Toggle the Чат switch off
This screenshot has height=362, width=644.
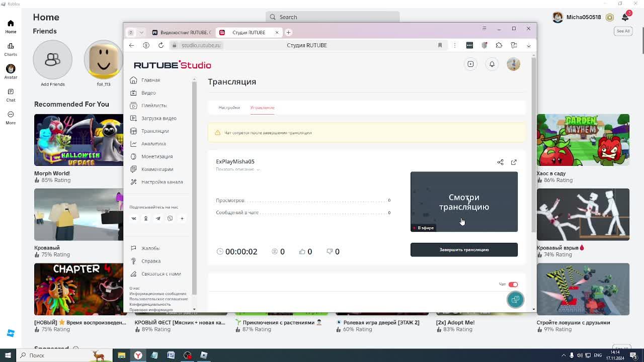[x=513, y=285]
